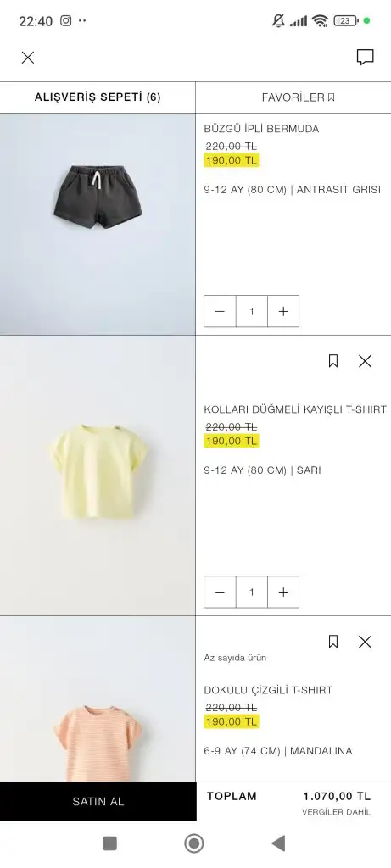Remove Dokulu Çizgili T-shirt from cart
The height and width of the screenshot is (868, 391).
point(365,642)
